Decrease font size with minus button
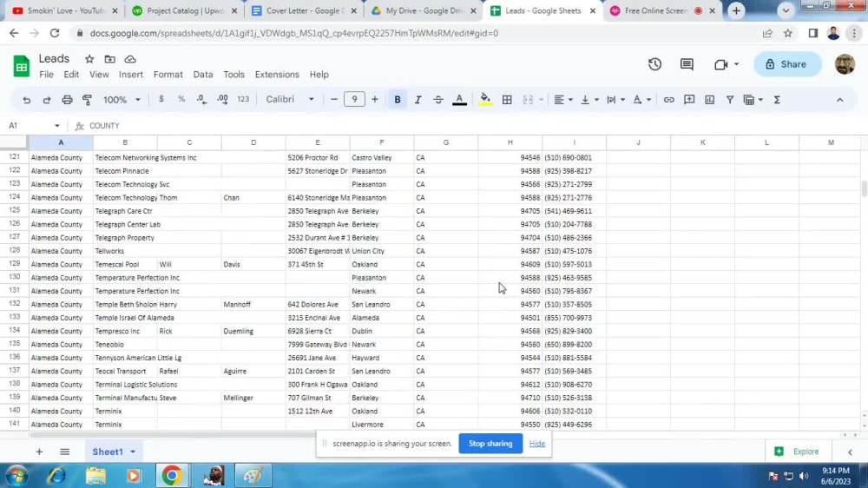The height and width of the screenshot is (488, 868). point(333,100)
